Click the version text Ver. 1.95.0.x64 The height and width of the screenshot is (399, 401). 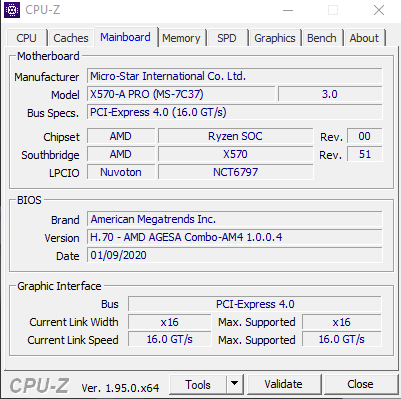[120, 388]
